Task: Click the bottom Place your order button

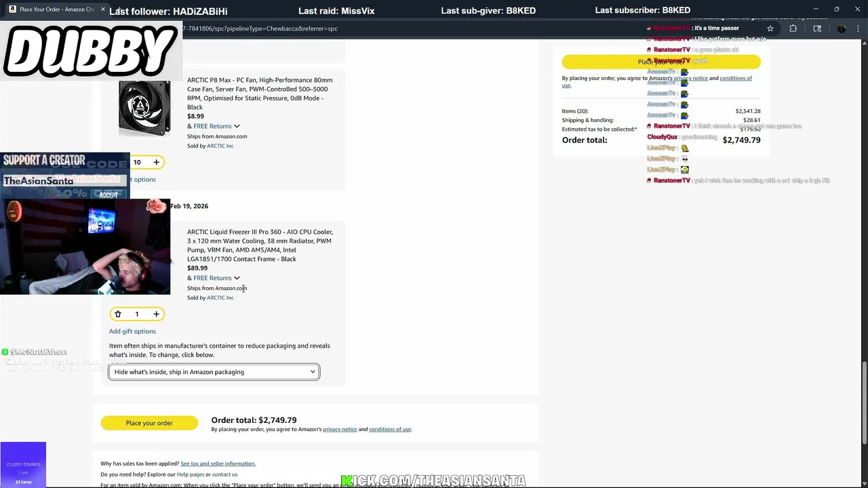Action: click(x=149, y=423)
